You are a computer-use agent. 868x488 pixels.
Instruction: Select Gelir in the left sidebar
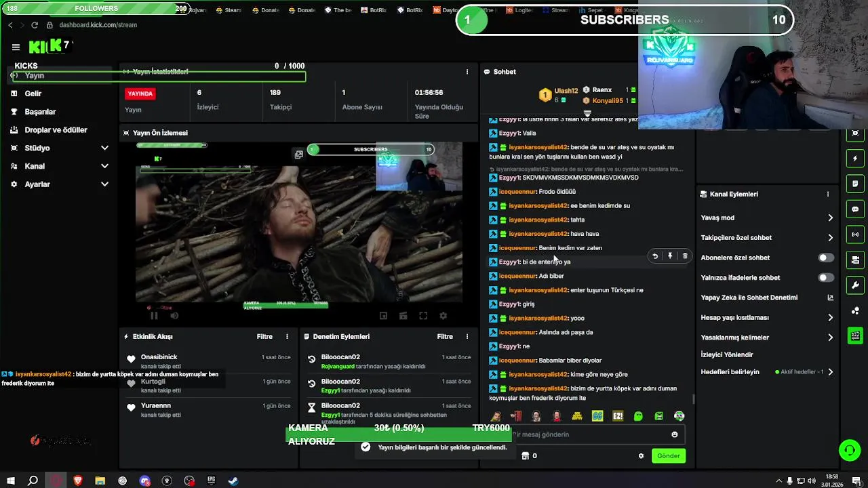(x=33, y=94)
